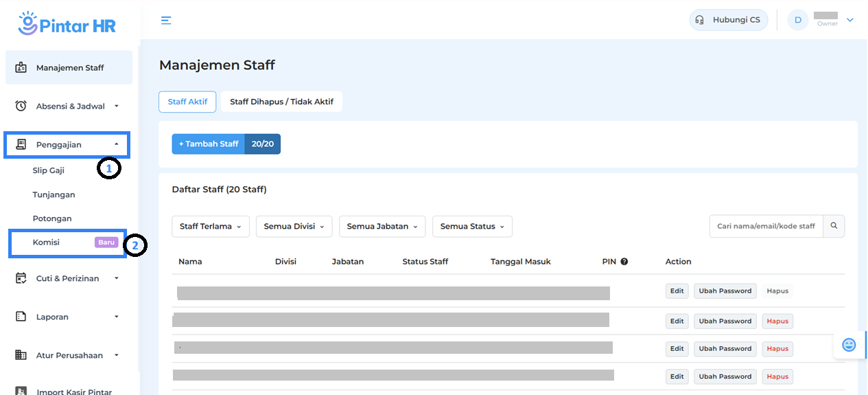
Task: Click the hamburger menu icon to collapse sidebar
Action: (166, 20)
